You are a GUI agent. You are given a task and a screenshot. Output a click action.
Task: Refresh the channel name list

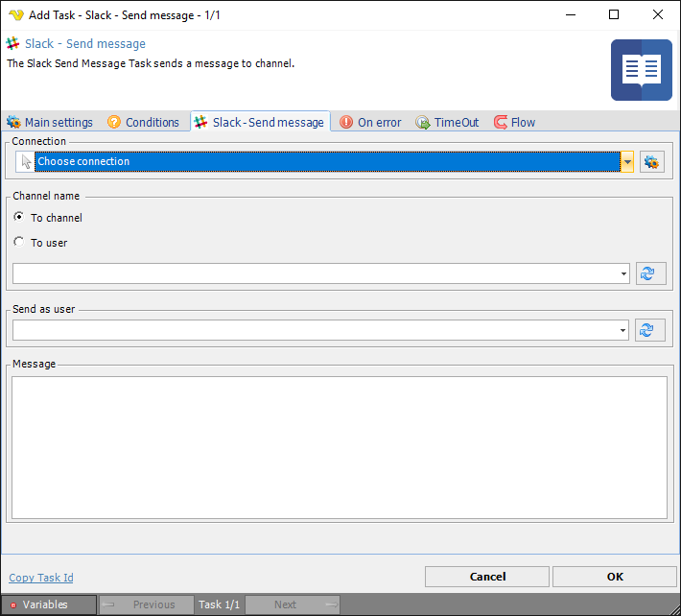pyautogui.click(x=650, y=273)
